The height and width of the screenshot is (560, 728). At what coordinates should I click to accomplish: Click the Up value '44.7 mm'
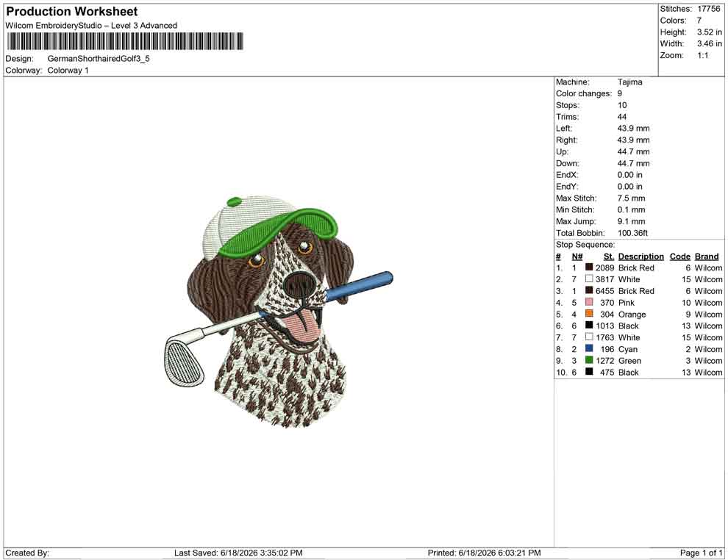click(634, 151)
